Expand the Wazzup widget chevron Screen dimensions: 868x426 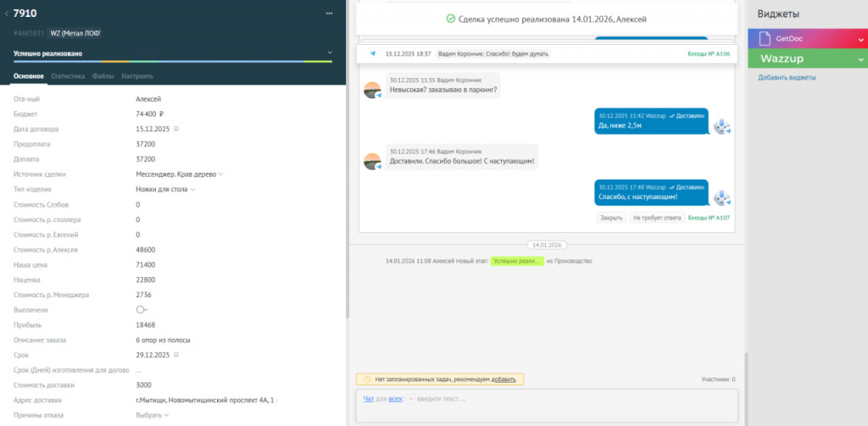860,59
